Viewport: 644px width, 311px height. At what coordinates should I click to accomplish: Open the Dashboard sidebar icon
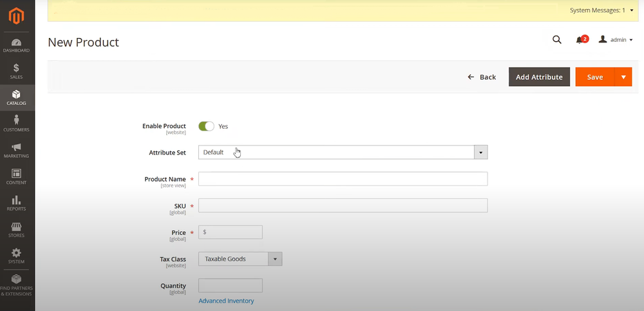[17, 46]
